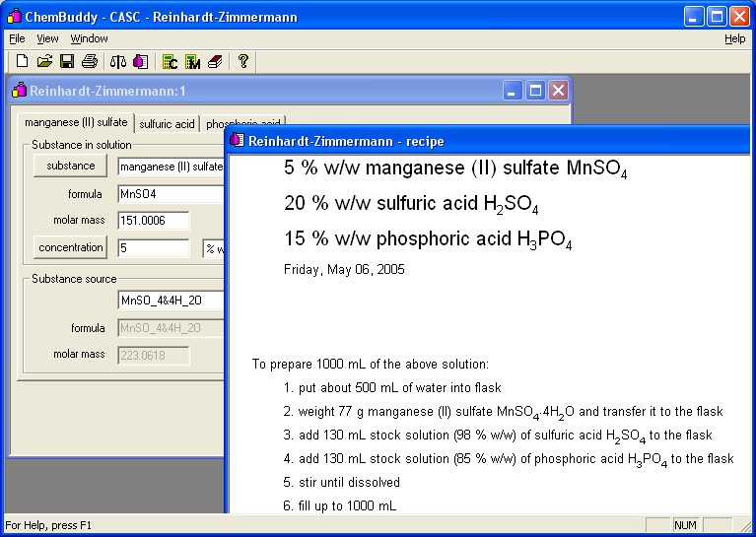Click the Substance source group label
Viewport: 756px width, 537px height.
[x=74, y=279]
